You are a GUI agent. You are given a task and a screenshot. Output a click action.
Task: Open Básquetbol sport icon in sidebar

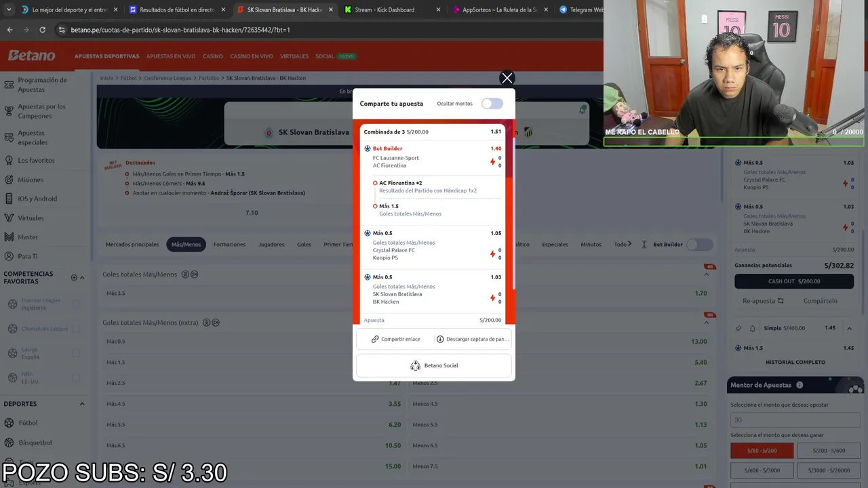pyautogui.click(x=9, y=443)
